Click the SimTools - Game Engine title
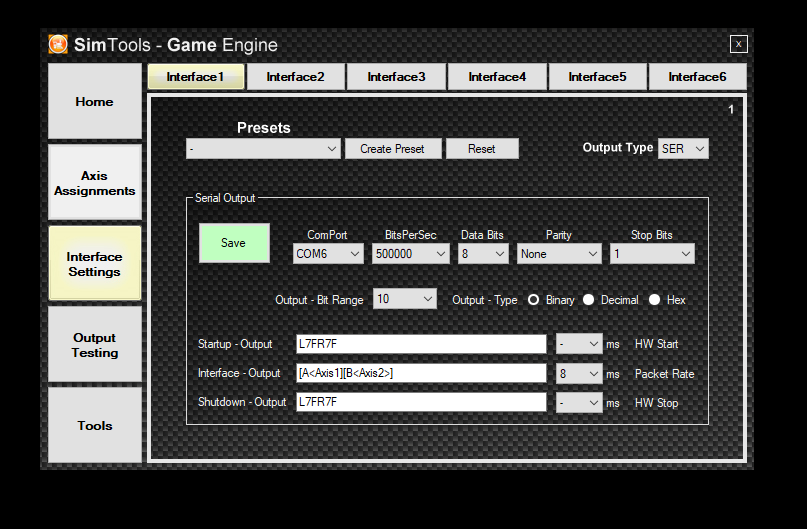Viewport: 807px width, 529px height. click(x=176, y=45)
